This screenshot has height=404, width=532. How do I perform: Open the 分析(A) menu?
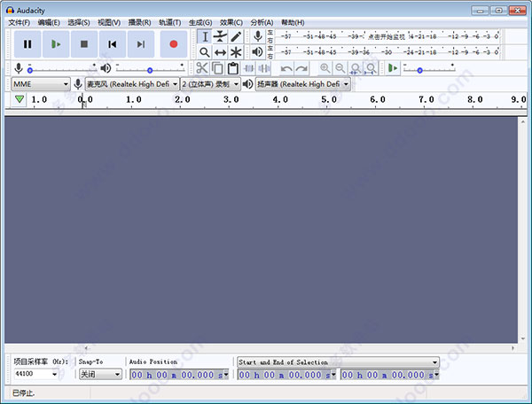click(262, 23)
